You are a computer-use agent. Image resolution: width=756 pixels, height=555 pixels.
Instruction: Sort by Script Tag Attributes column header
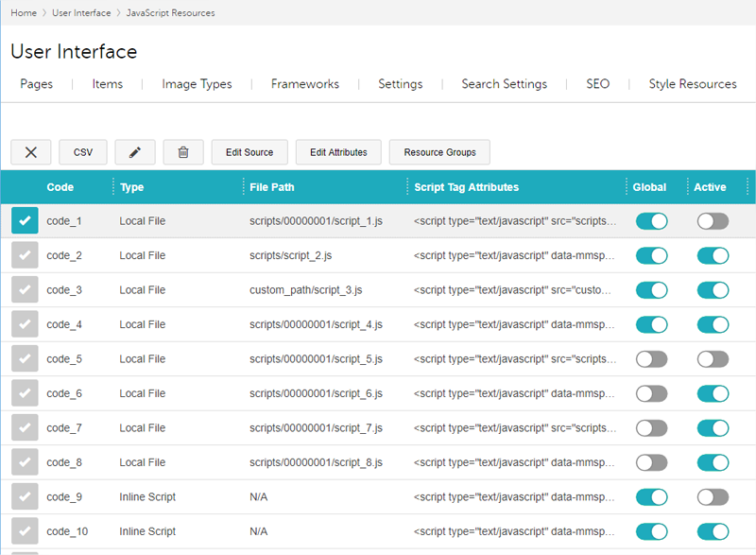466,187
